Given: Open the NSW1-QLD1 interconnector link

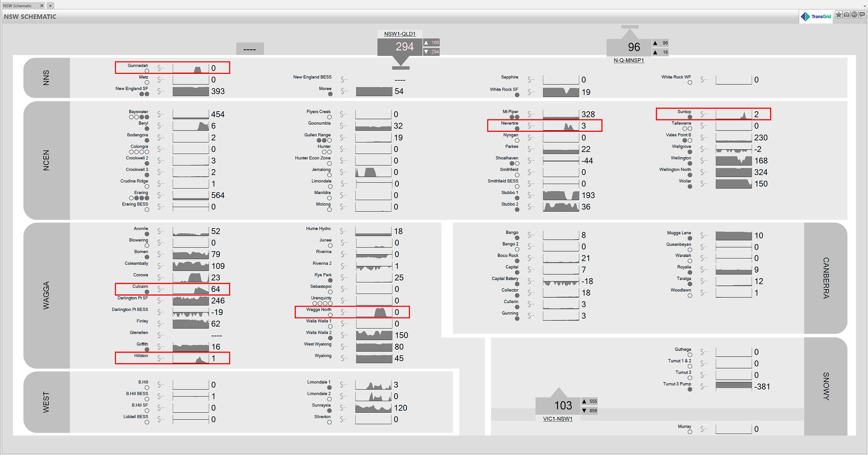Looking at the screenshot, I should click(399, 34).
